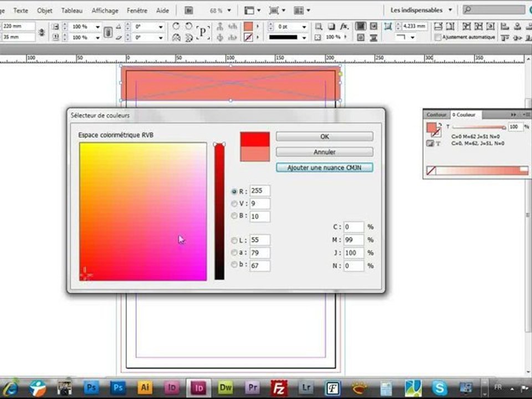Open the arrange documents dropdown
The width and height of the screenshot is (532, 399).
click(308, 11)
